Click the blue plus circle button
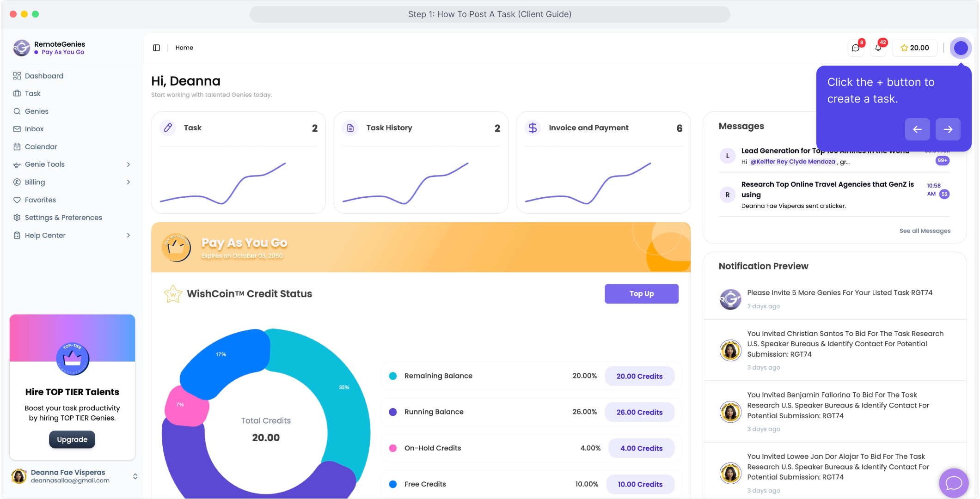This screenshot has width=980, height=499. (x=961, y=48)
